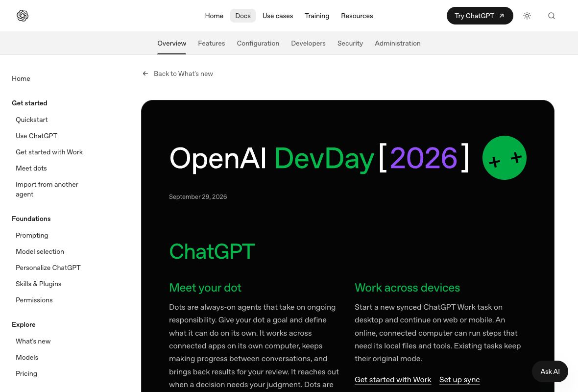Click the OpenAI logo icon

coord(23,16)
